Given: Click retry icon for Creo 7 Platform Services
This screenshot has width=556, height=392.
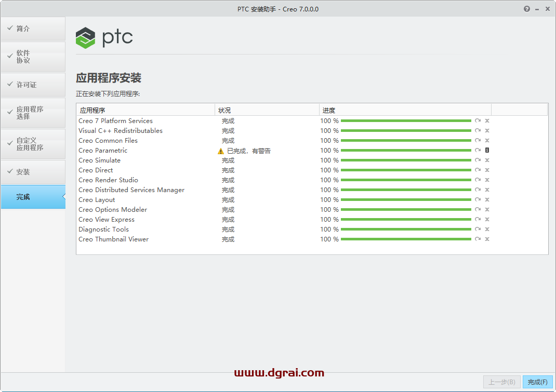Looking at the screenshot, I should click(x=478, y=120).
